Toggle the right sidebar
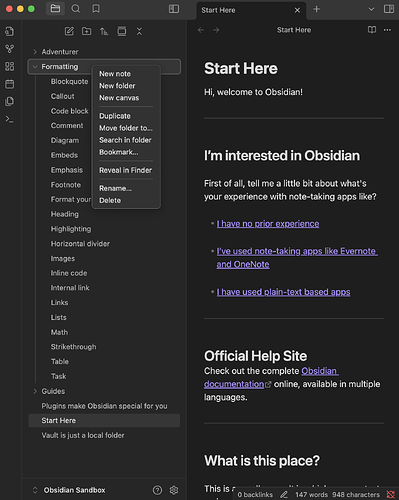399x500 pixels. (389, 9)
